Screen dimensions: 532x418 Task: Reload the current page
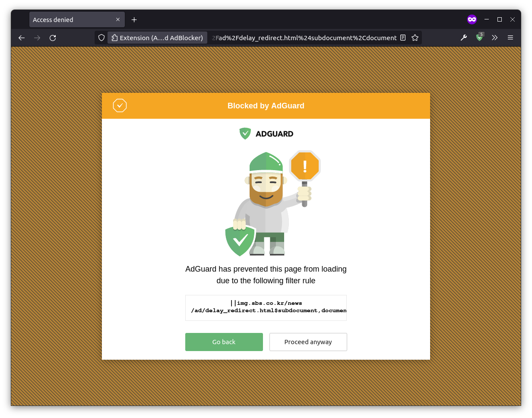click(x=53, y=38)
